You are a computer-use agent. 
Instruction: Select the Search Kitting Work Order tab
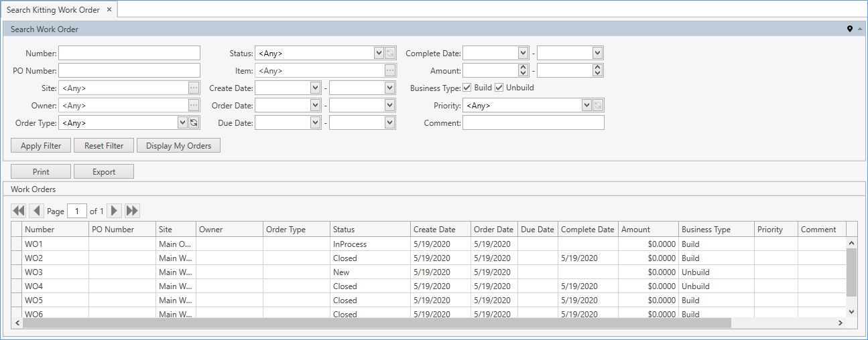tap(53, 10)
